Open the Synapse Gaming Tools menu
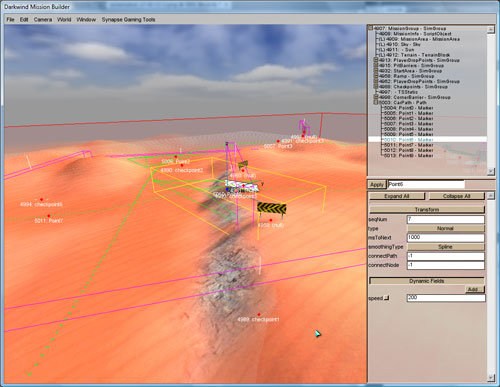This screenshot has height=387, width=500. (128, 20)
